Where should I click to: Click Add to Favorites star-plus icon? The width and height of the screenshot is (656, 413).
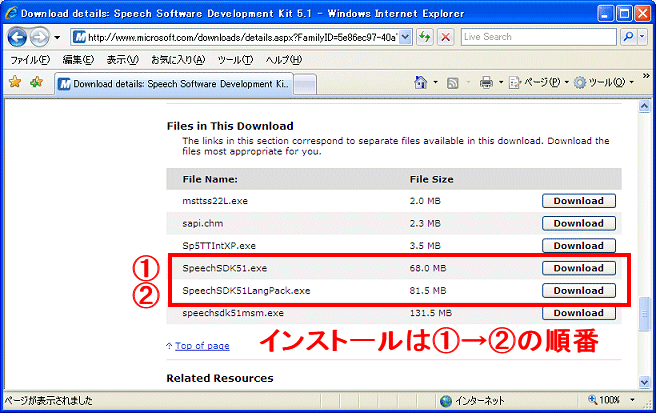point(36,82)
